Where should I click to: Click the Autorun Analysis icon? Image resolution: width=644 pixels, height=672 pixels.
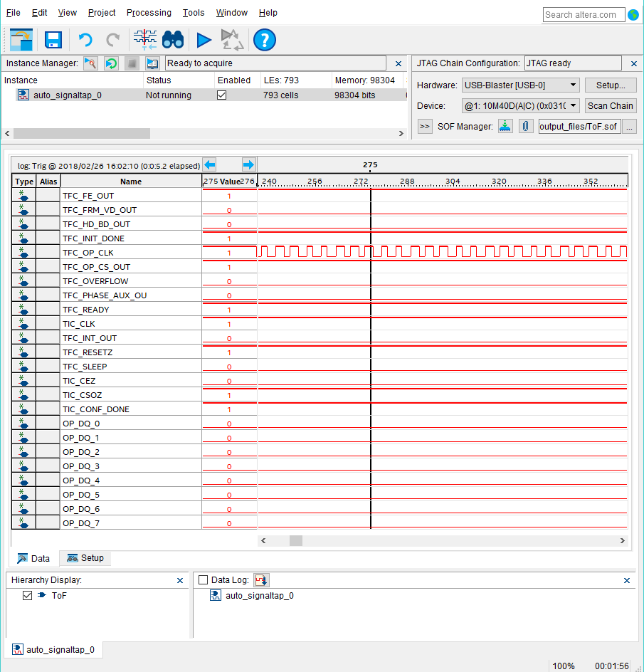click(112, 63)
